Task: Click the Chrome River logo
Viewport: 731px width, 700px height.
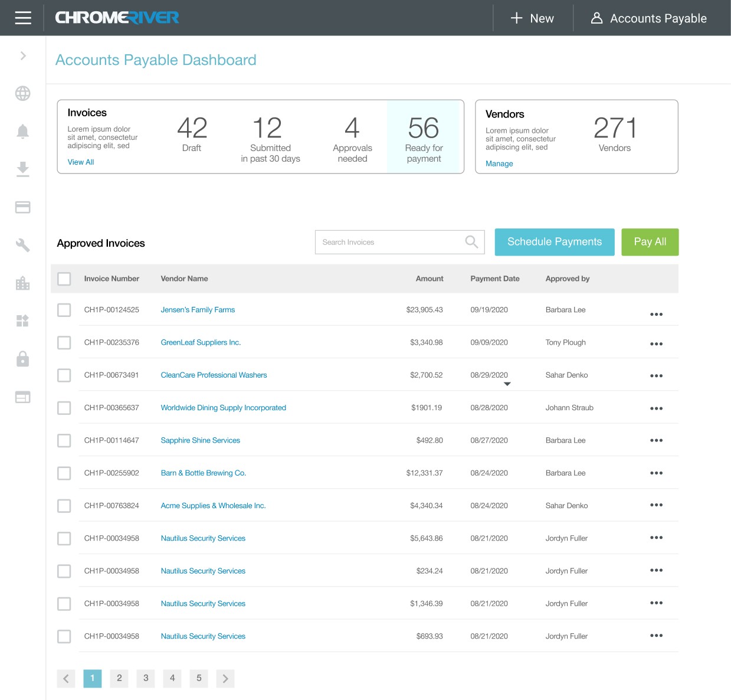Action: 117,18
